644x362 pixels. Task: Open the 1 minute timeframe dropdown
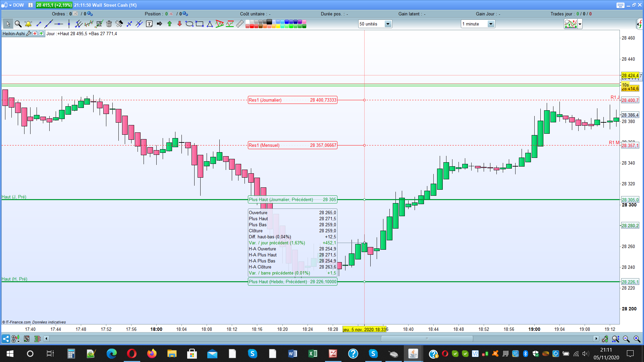tap(491, 24)
